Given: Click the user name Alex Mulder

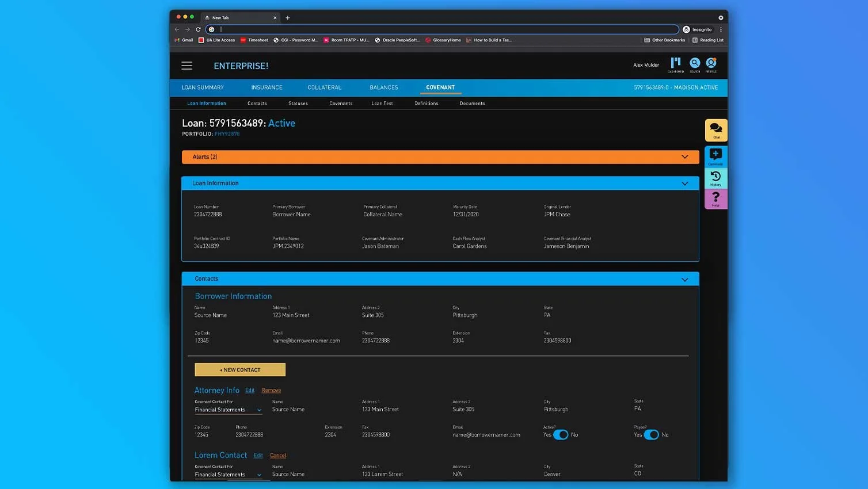Looking at the screenshot, I should pos(646,65).
